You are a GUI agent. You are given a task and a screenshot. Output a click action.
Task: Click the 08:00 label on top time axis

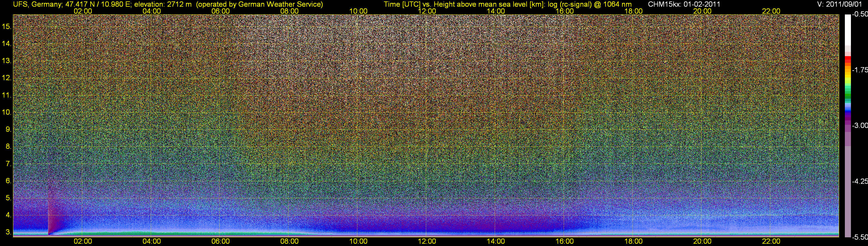289,11
